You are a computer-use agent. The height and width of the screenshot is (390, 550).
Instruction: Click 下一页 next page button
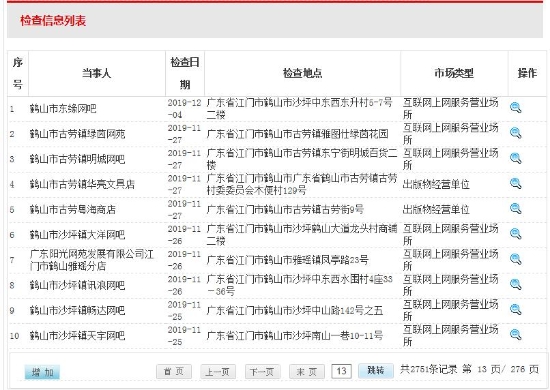pyautogui.click(x=262, y=371)
